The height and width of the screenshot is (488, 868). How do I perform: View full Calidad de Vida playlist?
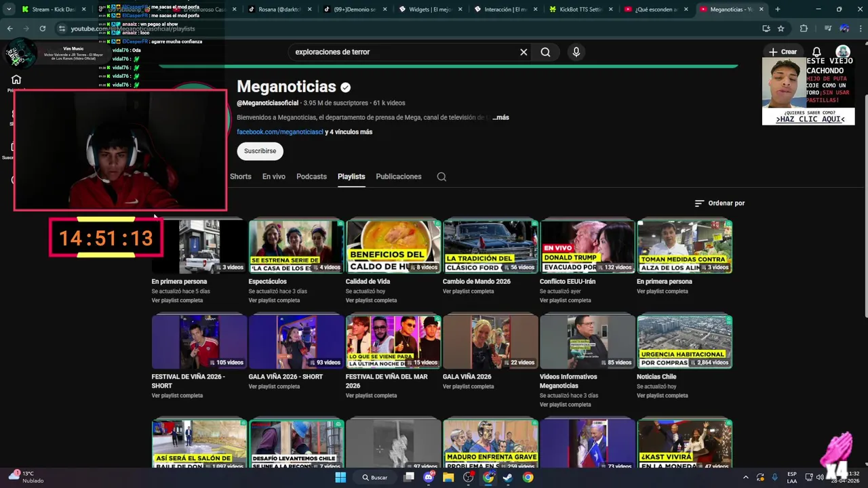point(371,300)
